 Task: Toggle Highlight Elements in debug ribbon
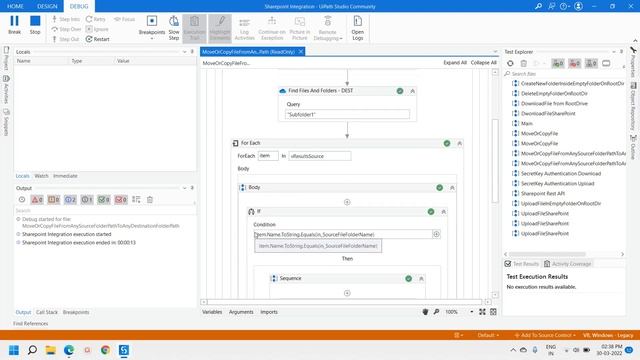click(220, 28)
